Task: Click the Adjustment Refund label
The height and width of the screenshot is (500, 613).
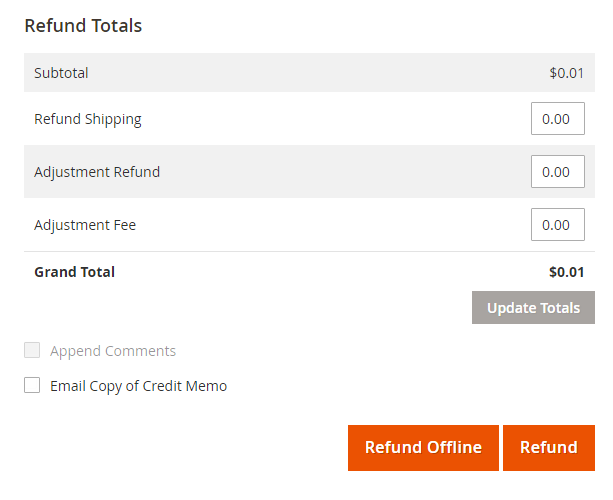Action: click(97, 172)
